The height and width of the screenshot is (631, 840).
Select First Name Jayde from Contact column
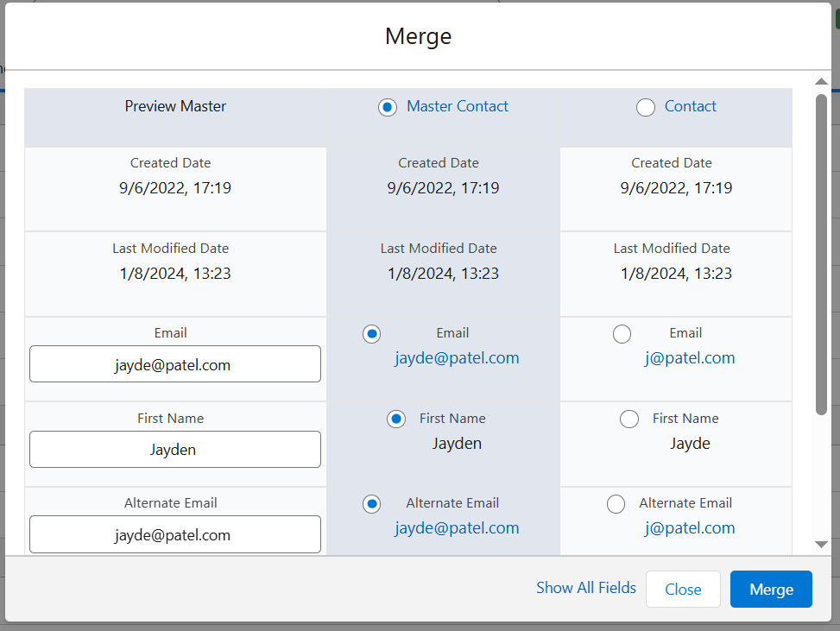pyautogui.click(x=629, y=419)
